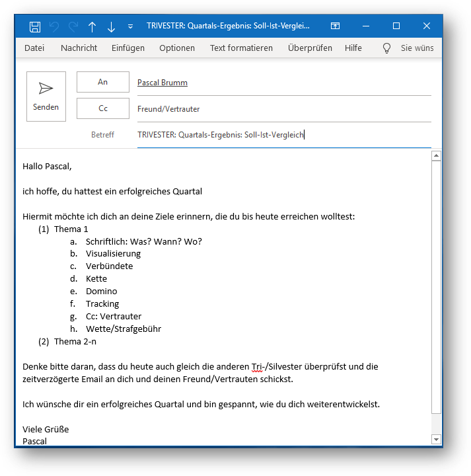Image resolution: width=471 pixels, height=476 pixels.
Task: Open the Quick Access Toolbar customize dropdown
Action: 130,26
